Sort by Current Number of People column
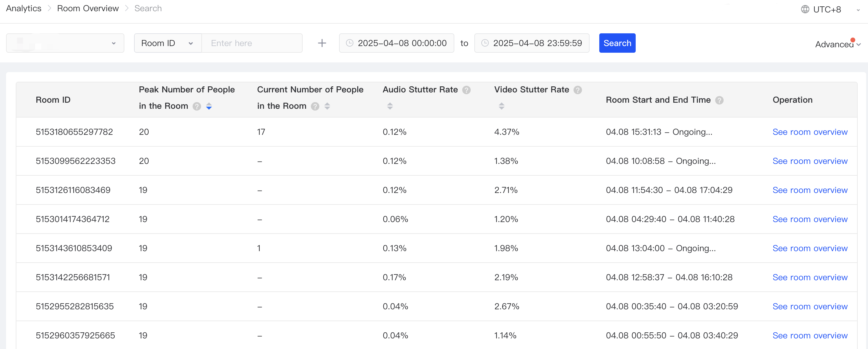This screenshot has height=349, width=868. (x=327, y=106)
